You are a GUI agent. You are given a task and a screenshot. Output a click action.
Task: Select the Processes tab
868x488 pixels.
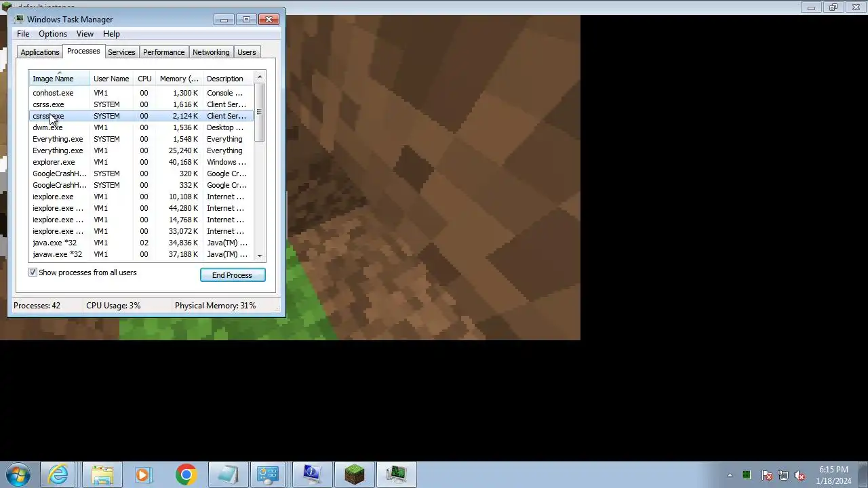[83, 52]
